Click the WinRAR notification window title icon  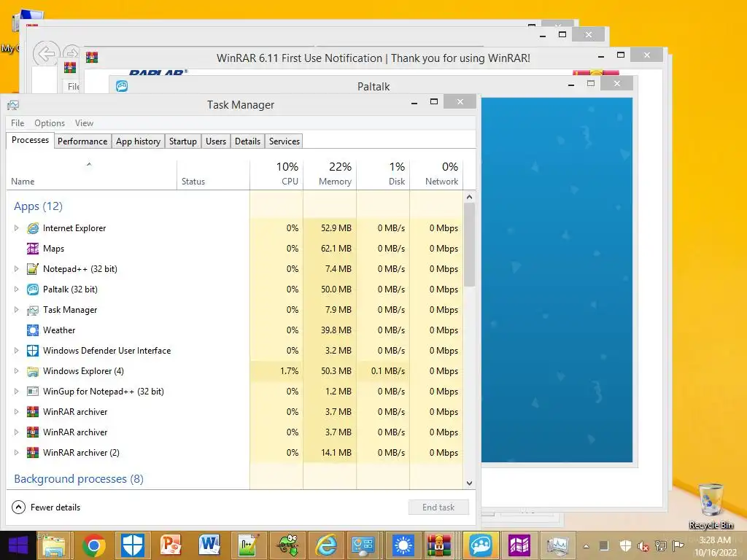(92, 58)
